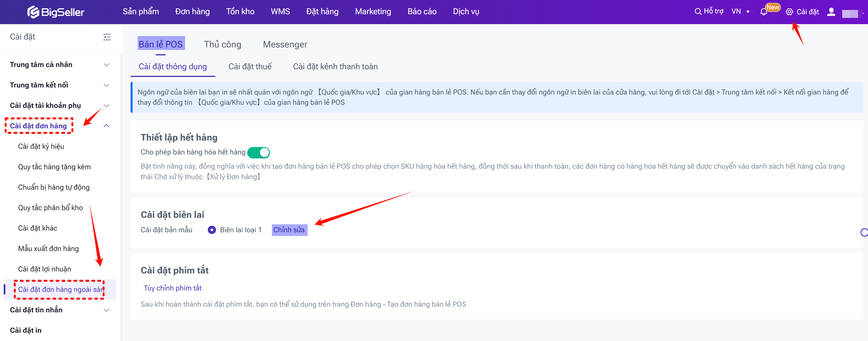
Task: Switch to the Thủ công tab
Action: (x=222, y=45)
